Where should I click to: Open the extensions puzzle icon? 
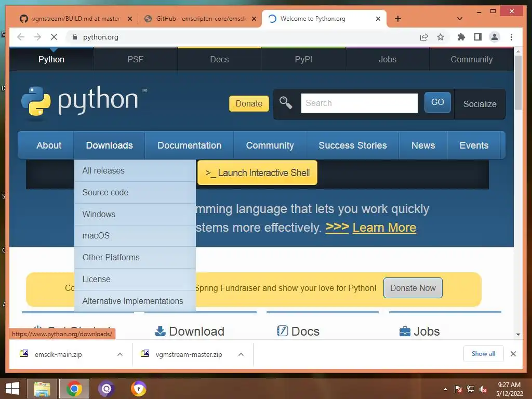tap(461, 37)
